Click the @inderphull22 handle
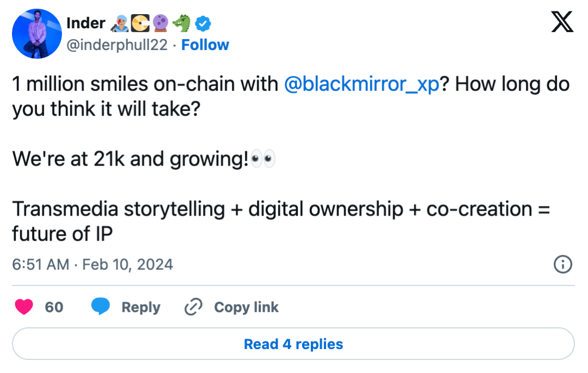Viewport: 588px width, 373px height. click(x=117, y=45)
